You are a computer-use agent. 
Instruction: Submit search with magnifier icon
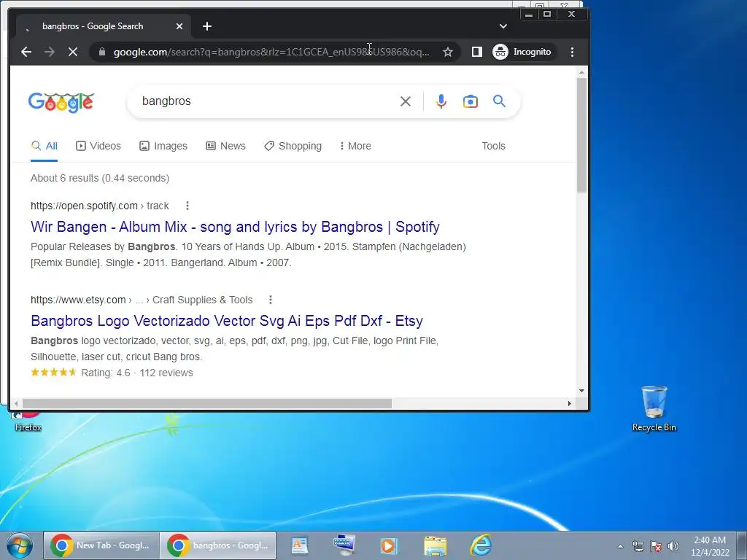coord(499,101)
